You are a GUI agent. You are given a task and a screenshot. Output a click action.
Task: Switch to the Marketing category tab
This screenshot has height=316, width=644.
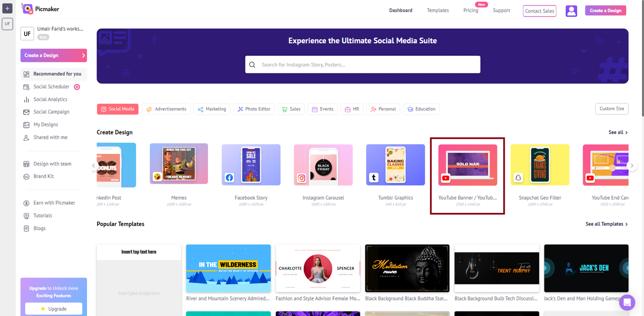point(212,109)
